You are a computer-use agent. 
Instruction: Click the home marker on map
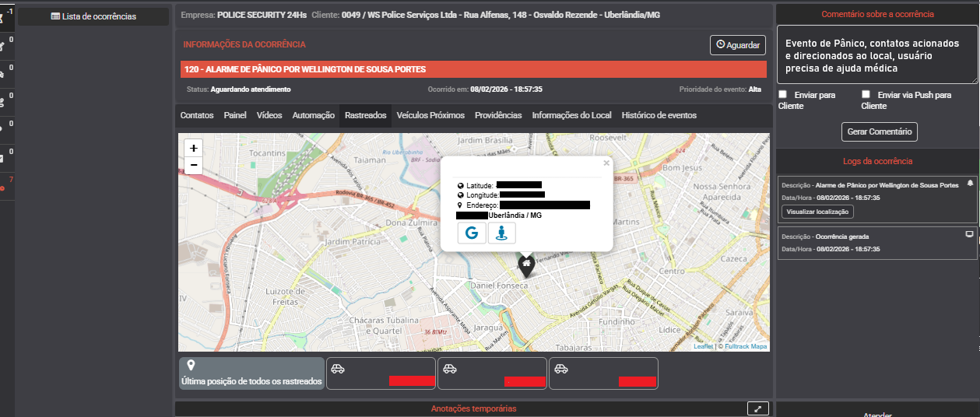point(526,267)
